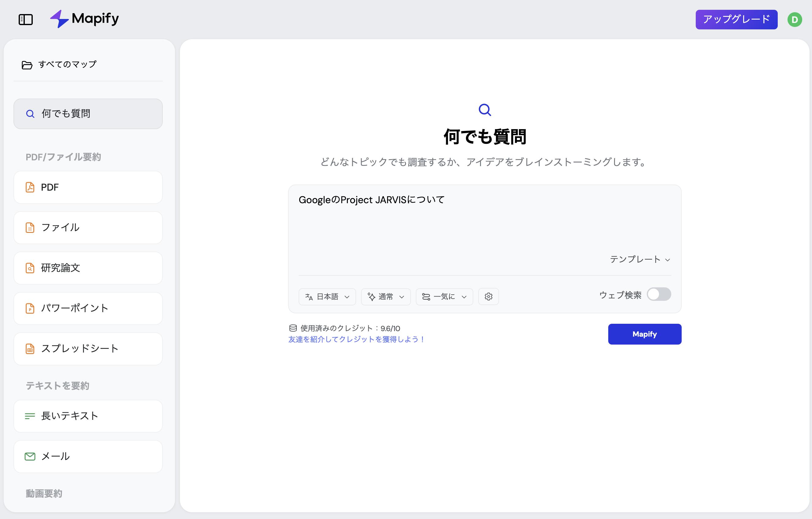Click the large magnifier icon above the heading
Viewport: 812px width, 519px height.
485,110
